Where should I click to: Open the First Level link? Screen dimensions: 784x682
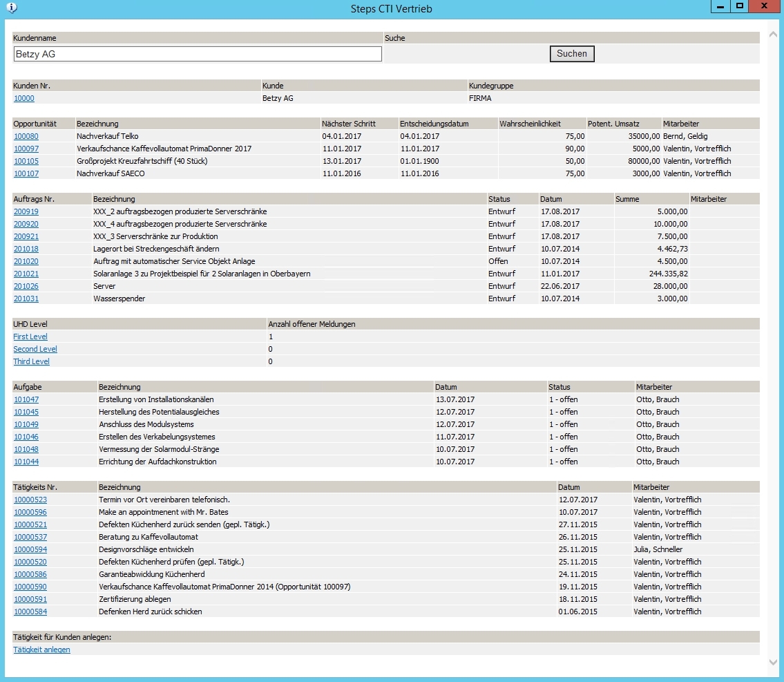tap(30, 337)
